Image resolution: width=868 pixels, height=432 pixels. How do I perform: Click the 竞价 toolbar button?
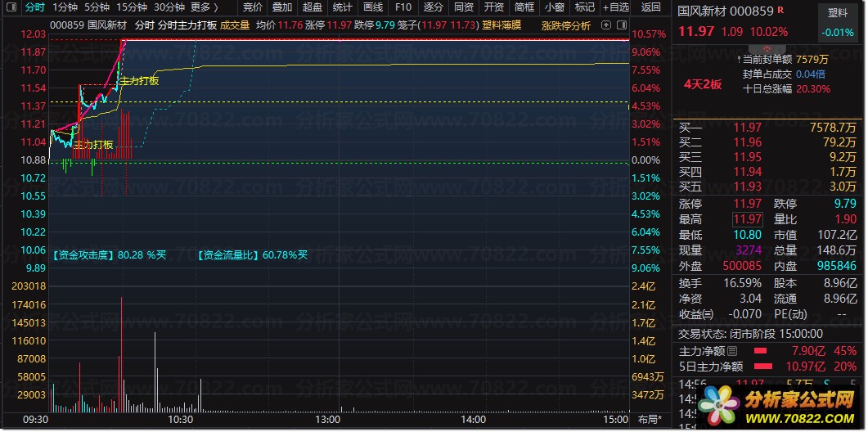point(253,7)
